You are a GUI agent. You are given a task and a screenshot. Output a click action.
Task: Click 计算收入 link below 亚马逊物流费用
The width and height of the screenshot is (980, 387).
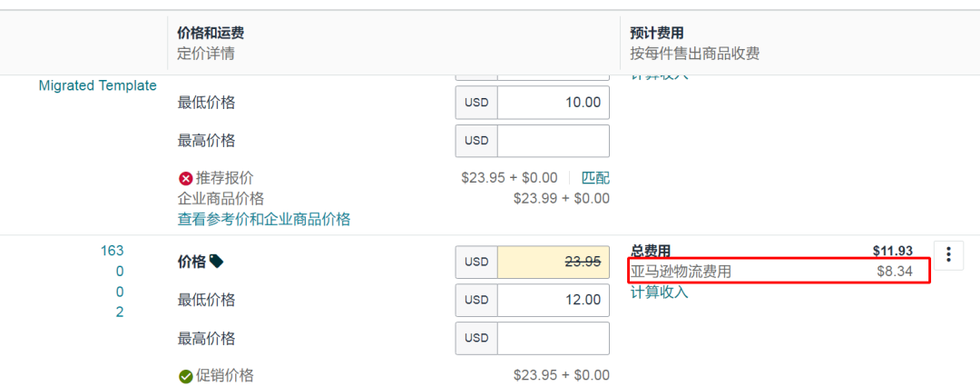[x=659, y=292]
